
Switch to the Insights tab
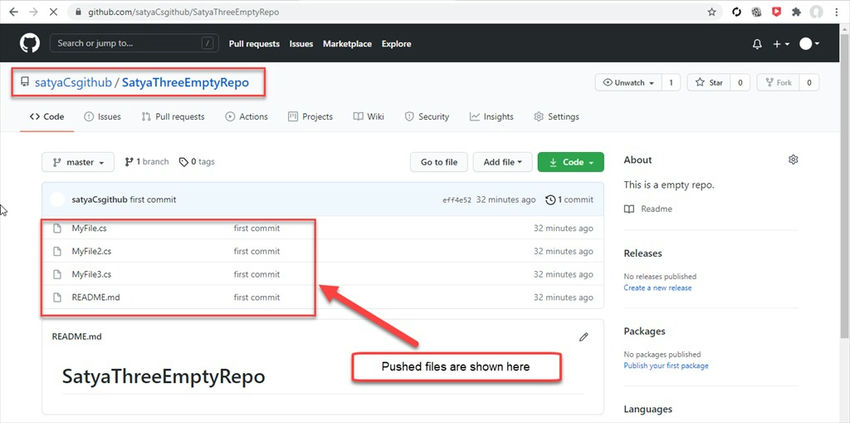coord(491,117)
